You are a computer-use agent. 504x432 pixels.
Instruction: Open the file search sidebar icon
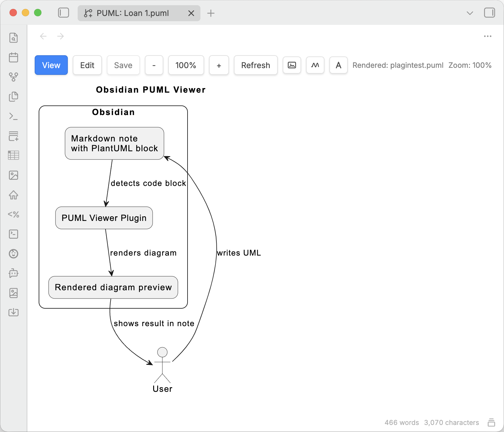(x=14, y=38)
